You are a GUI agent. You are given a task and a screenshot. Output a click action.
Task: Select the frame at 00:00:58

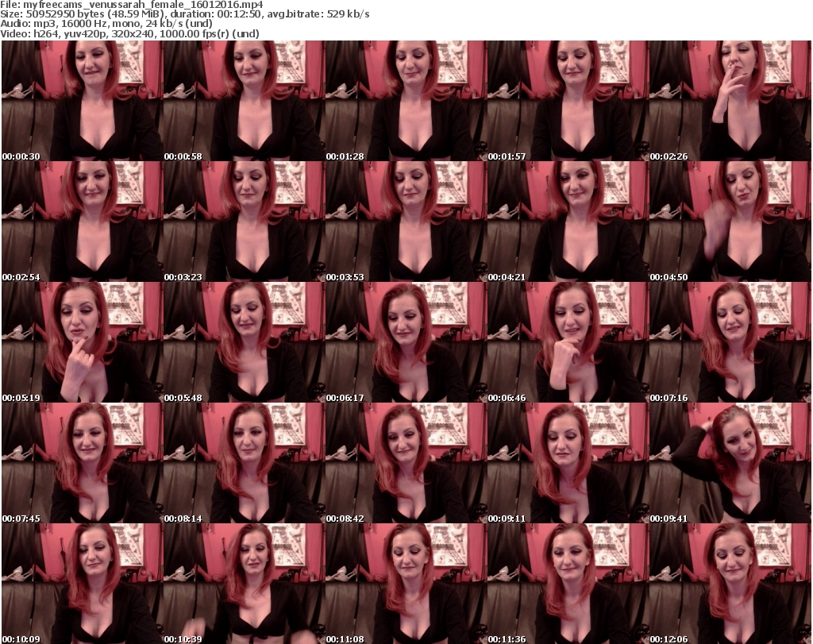tap(243, 101)
